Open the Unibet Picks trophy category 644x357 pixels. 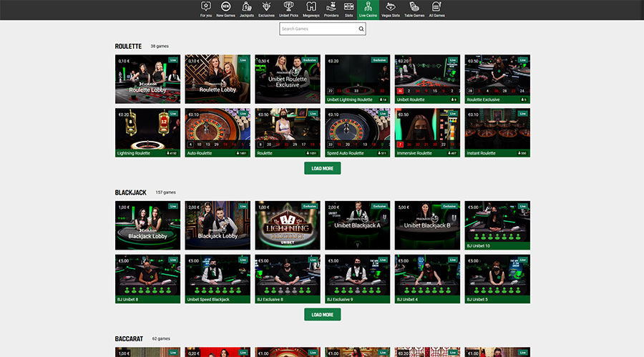tap(288, 10)
